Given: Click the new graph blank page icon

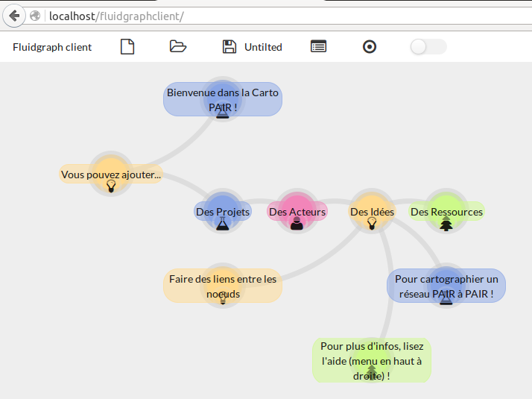Looking at the screenshot, I should click(x=127, y=47).
